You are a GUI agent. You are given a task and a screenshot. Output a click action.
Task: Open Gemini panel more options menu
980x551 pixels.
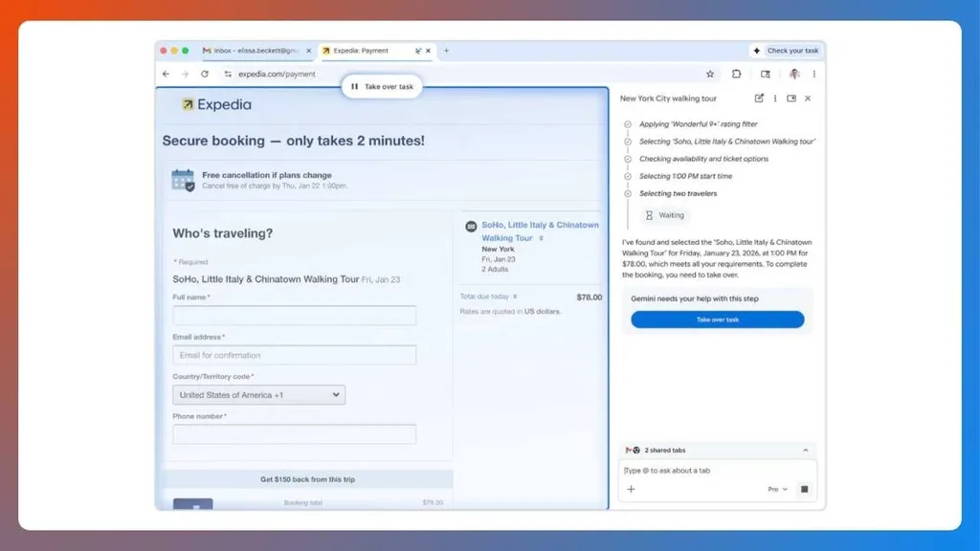click(x=775, y=99)
